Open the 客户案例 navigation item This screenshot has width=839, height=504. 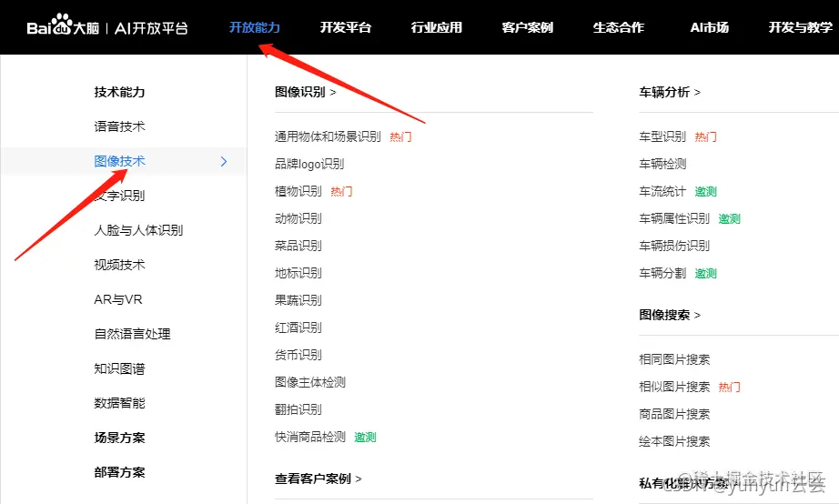[x=528, y=27]
